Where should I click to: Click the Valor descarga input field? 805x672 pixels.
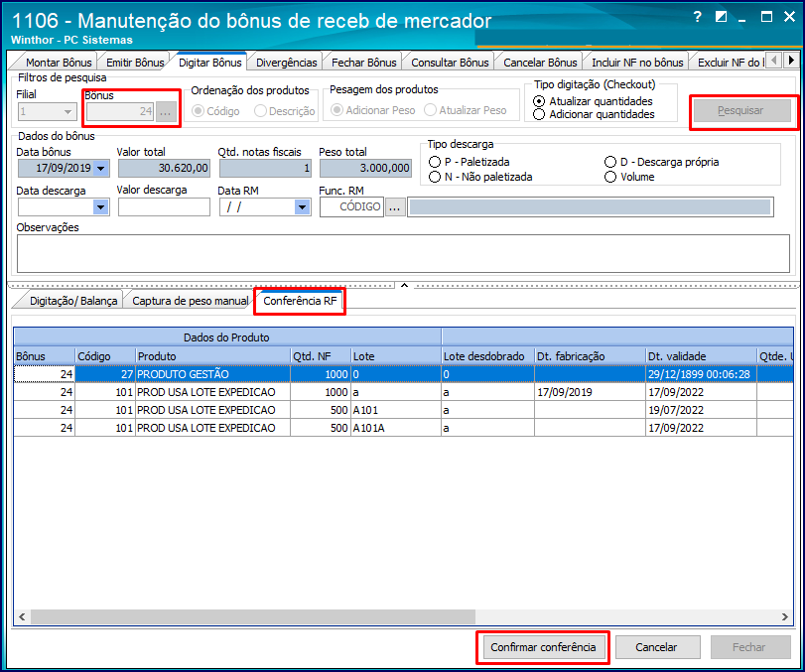click(164, 207)
